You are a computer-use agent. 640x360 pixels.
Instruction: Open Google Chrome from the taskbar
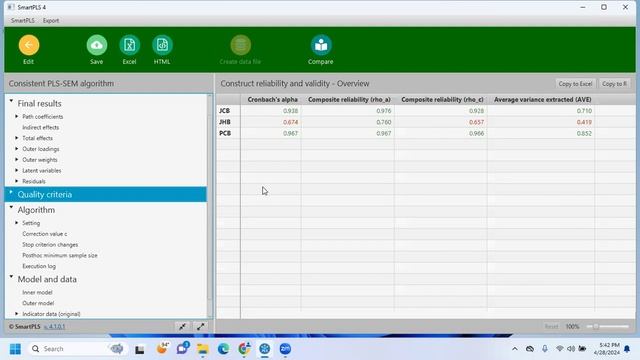[x=244, y=349]
